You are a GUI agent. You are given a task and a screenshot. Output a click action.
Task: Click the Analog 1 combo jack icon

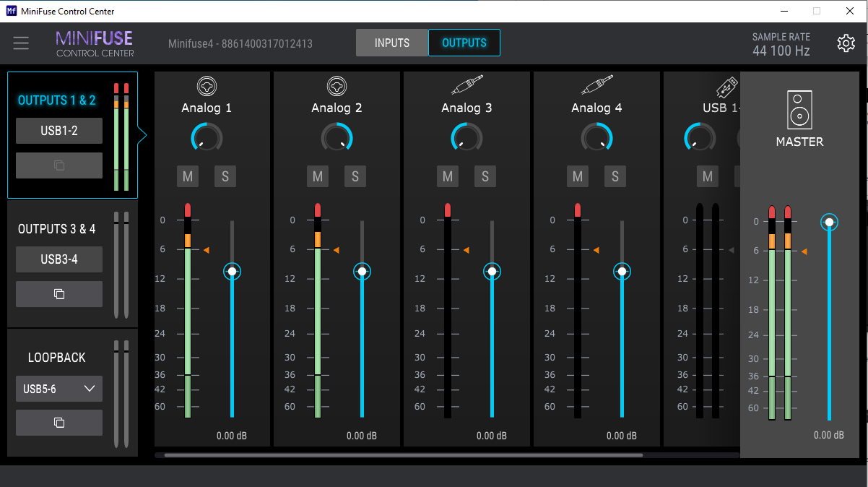(x=207, y=86)
